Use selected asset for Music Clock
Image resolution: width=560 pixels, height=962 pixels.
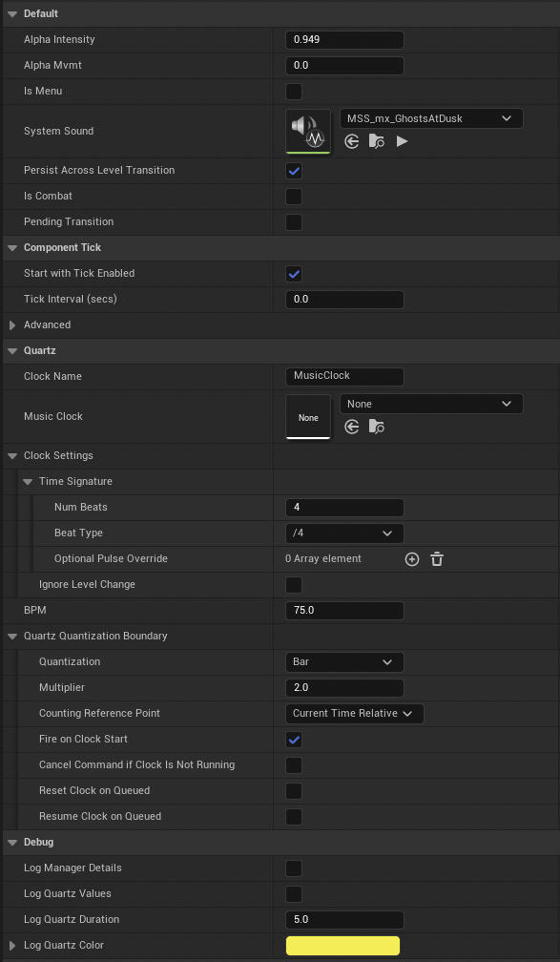tap(351, 427)
